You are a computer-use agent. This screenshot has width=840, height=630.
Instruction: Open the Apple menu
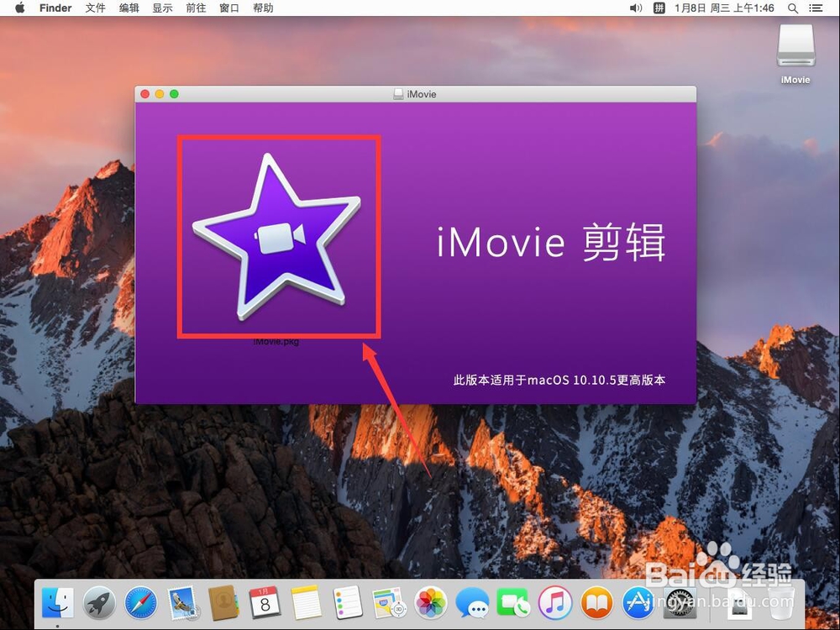[x=20, y=8]
